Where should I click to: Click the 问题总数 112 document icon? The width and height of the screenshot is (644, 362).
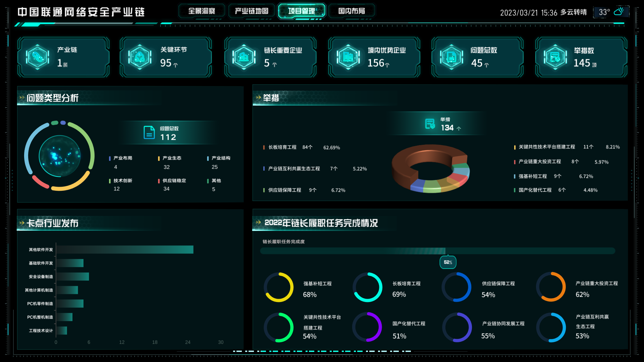pos(149,133)
